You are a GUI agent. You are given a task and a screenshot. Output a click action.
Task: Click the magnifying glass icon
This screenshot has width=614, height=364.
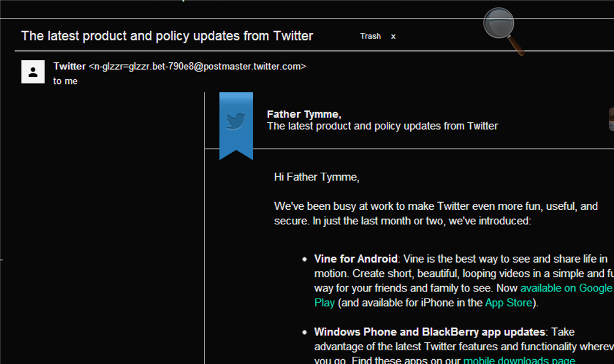click(503, 31)
